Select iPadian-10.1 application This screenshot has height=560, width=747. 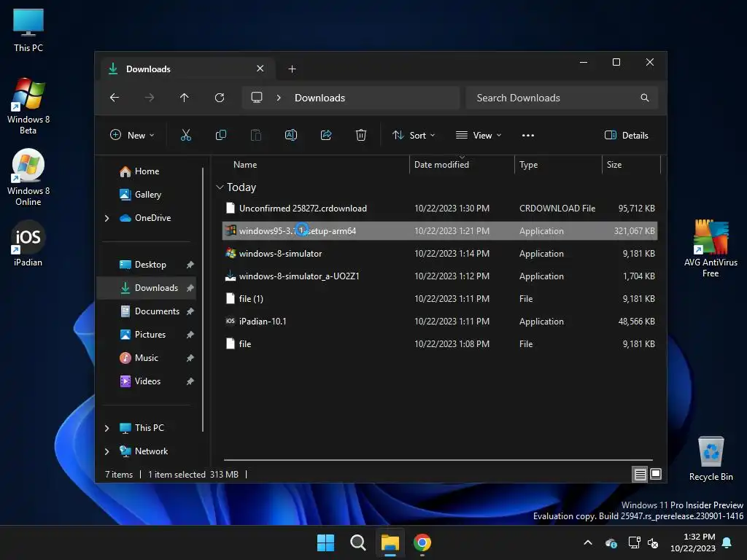coord(440,322)
